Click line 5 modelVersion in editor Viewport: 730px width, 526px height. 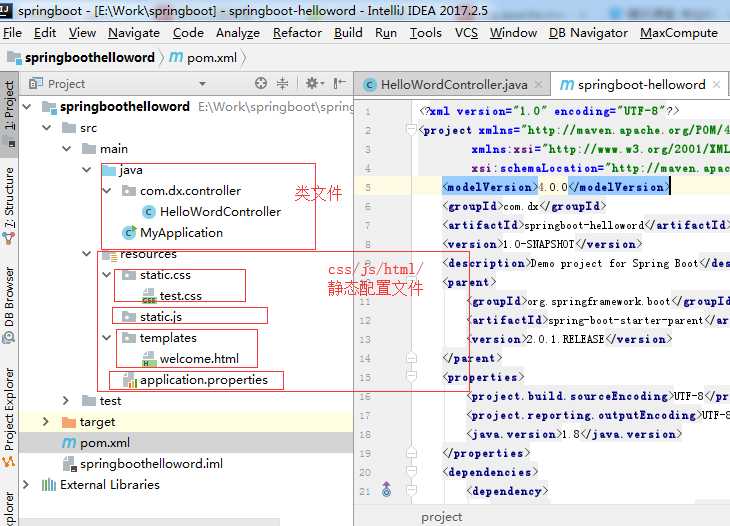point(555,187)
